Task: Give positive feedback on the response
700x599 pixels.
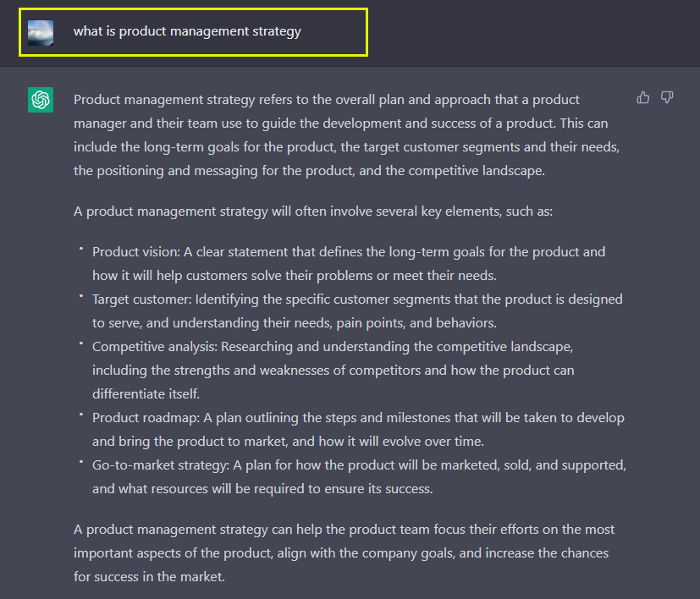Action: click(643, 97)
